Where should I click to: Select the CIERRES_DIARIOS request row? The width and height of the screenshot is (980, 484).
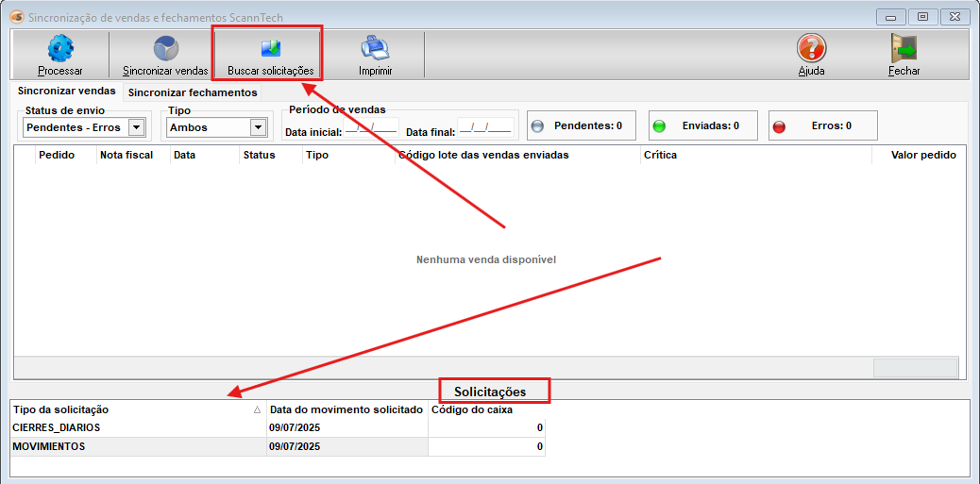click(x=137, y=427)
